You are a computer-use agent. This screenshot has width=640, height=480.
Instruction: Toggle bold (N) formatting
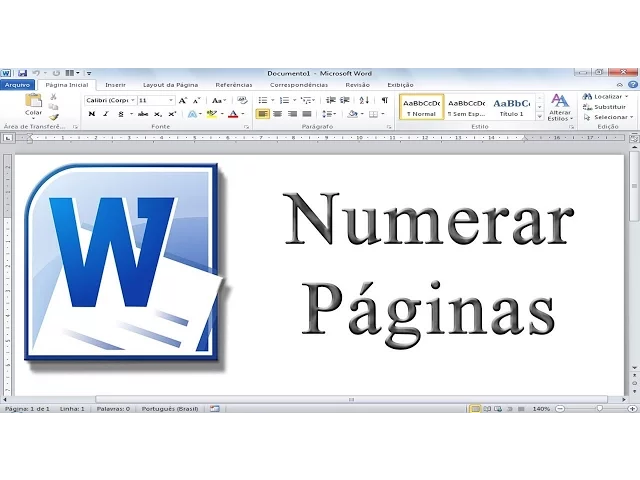click(91, 114)
